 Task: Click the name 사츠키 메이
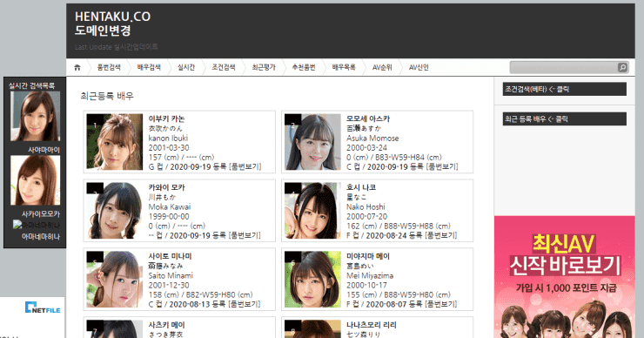point(166,325)
